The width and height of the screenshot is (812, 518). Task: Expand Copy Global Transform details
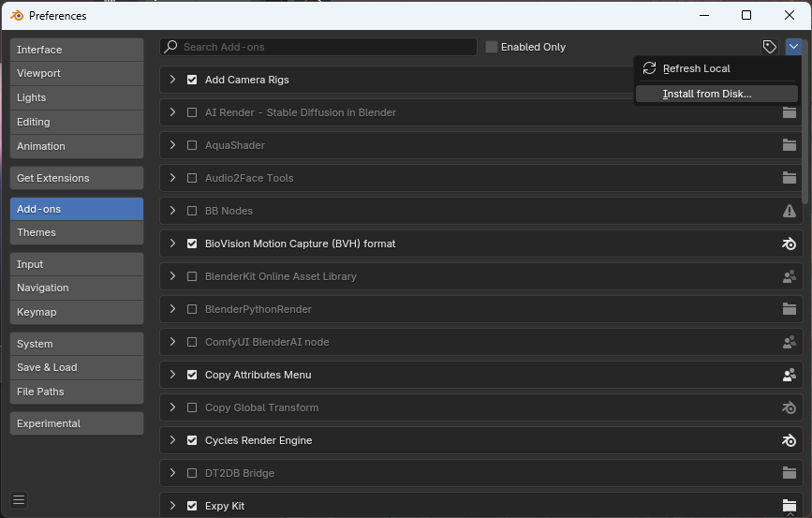tap(172, 407)
